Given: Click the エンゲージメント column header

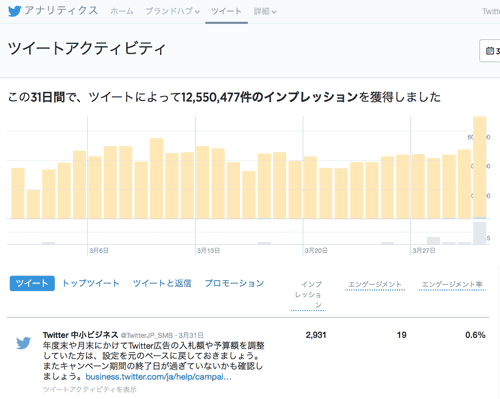Looking at the screenshot, I should pyautogui.click(x=375, y=284).
